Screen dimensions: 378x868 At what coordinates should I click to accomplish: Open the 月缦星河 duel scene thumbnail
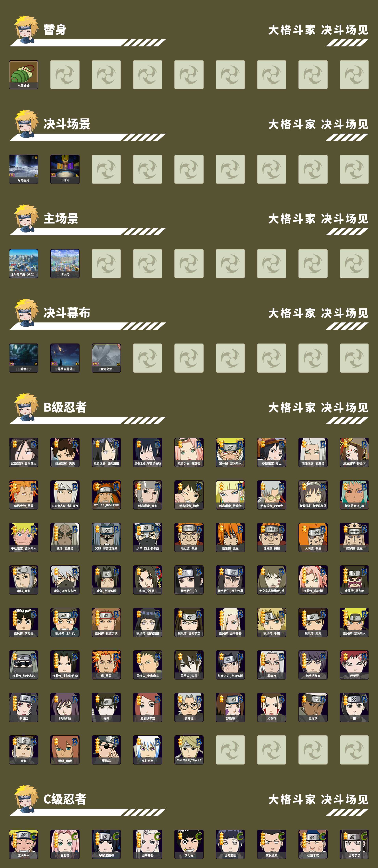[24, 169]
